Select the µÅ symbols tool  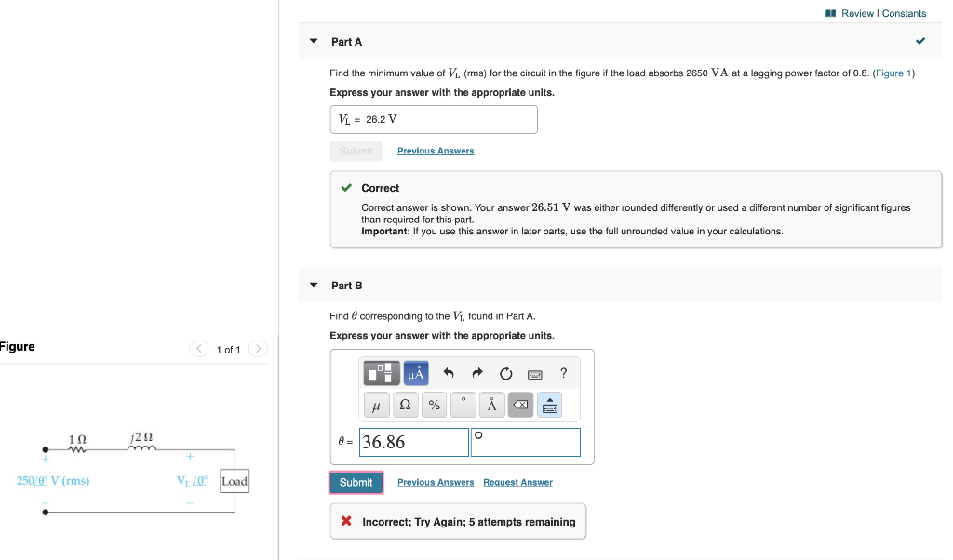click(416, 373)
